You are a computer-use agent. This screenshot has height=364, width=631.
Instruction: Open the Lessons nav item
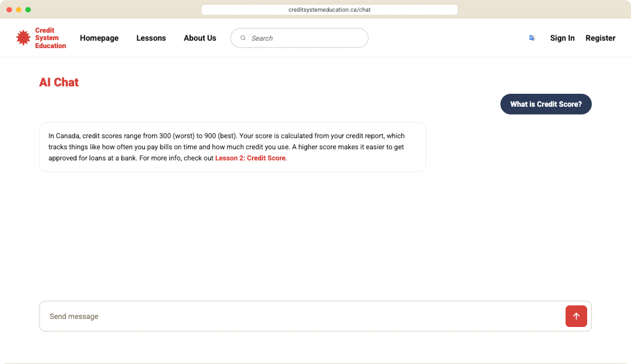coord(151,38)
